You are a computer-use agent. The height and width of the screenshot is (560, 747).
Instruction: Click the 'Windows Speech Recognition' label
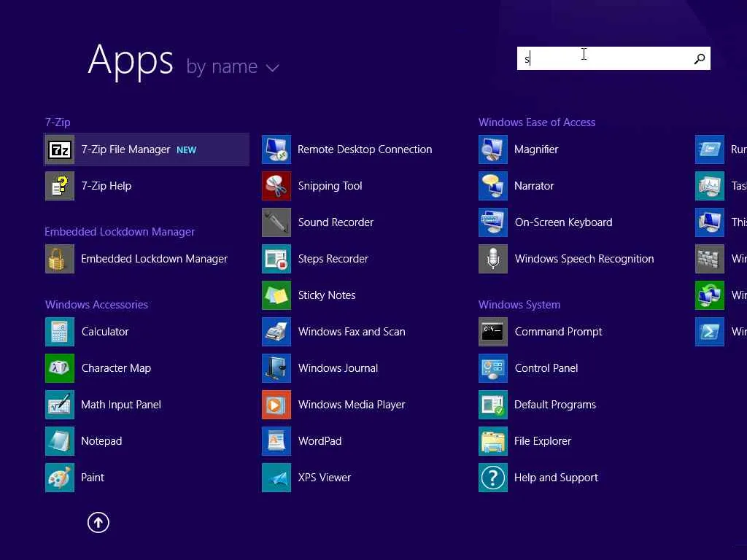(584, 259)
